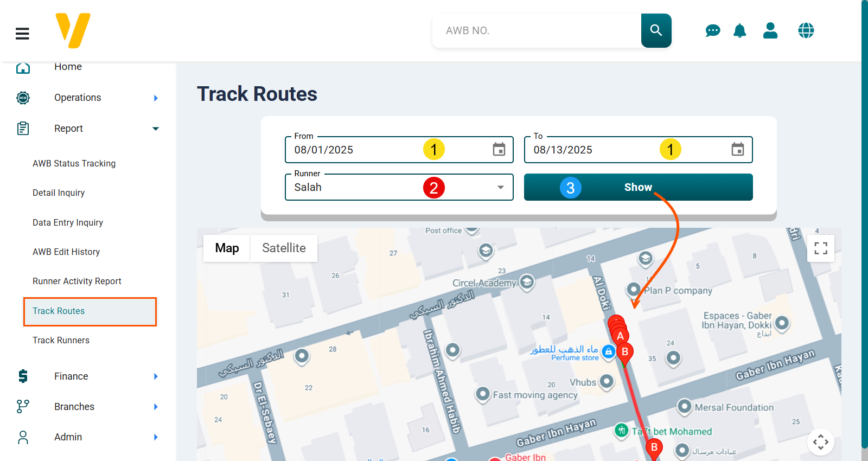
Task: Click Vhubs map pin
Action: coord(607,382)
